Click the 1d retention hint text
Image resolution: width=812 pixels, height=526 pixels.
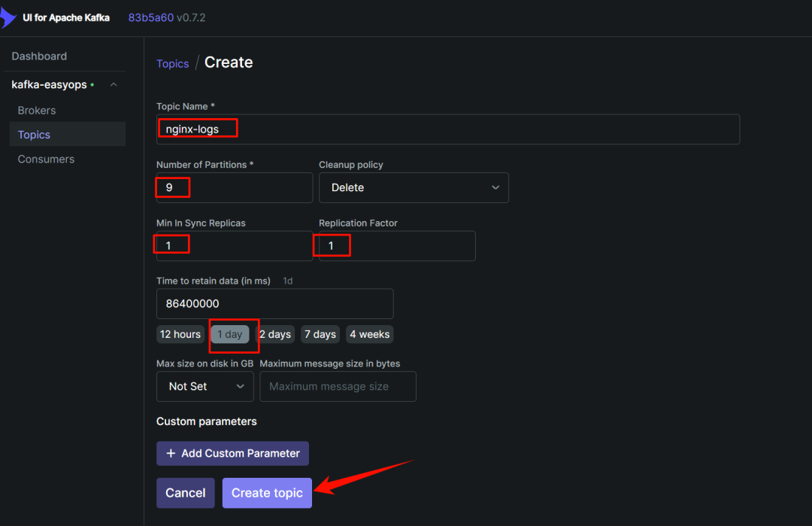point(288,281)
